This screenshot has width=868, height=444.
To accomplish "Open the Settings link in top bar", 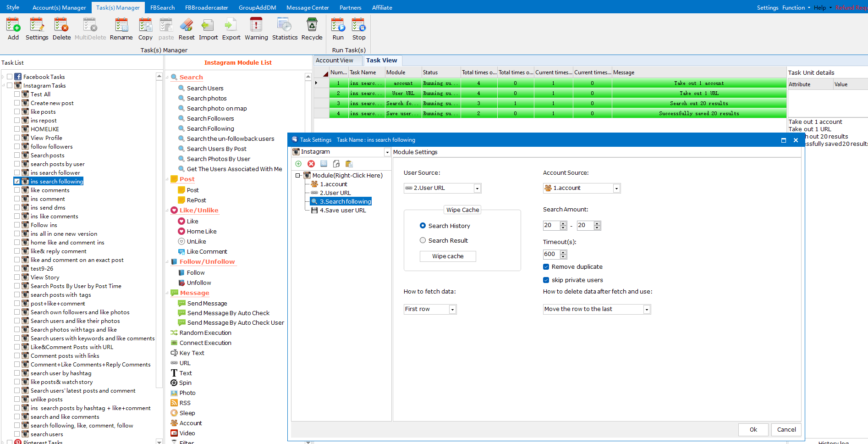I will point(768,7).
